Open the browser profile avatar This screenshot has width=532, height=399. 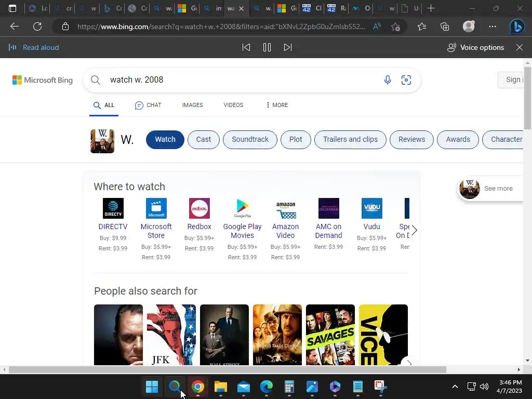469,26
